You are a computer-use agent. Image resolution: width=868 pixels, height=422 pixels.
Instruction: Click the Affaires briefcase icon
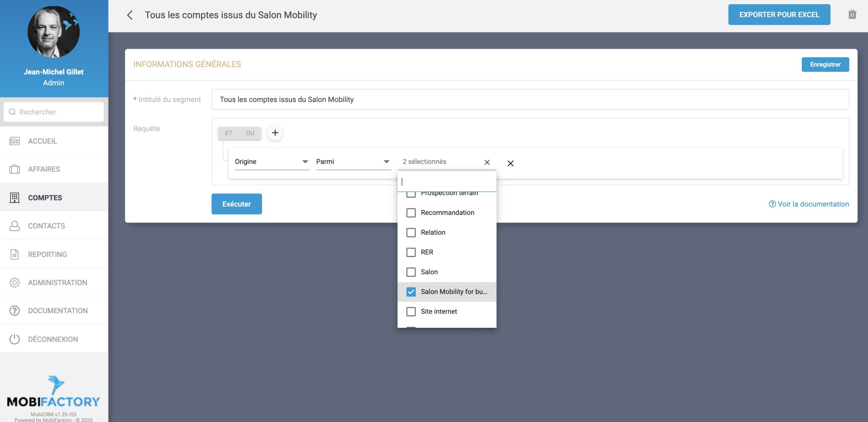click(x=14, y=169)
